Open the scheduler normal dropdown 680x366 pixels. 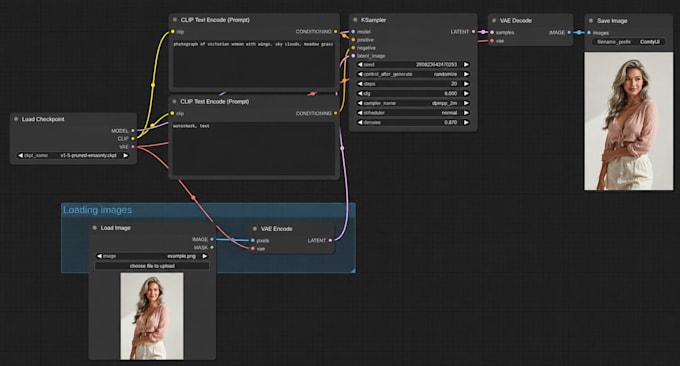413,113
